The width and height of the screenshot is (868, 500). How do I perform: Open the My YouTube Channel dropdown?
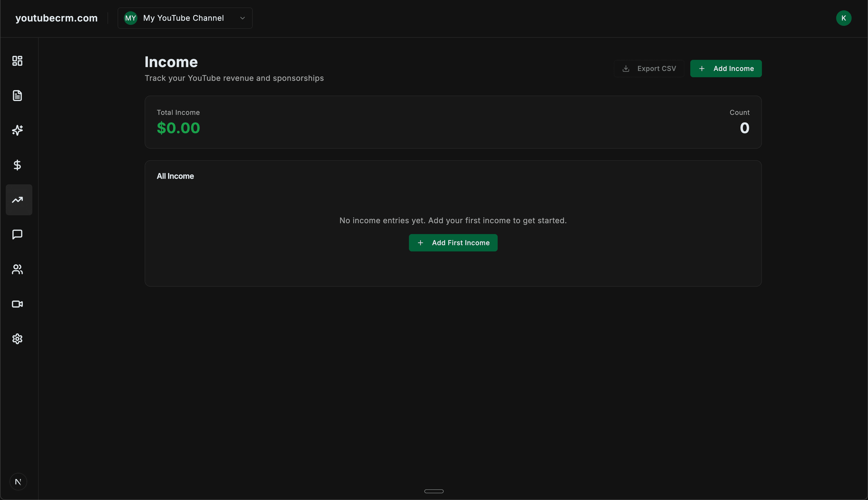click(183, 18)
